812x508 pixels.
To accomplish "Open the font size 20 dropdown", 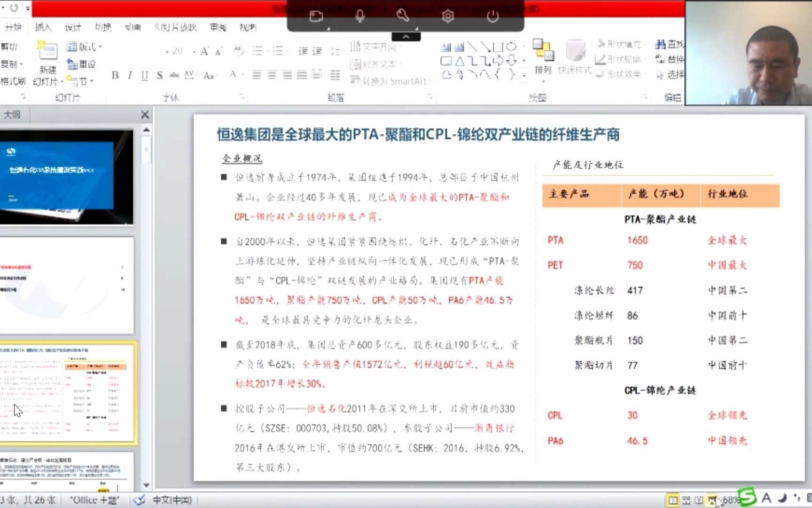I will point(193,51).
